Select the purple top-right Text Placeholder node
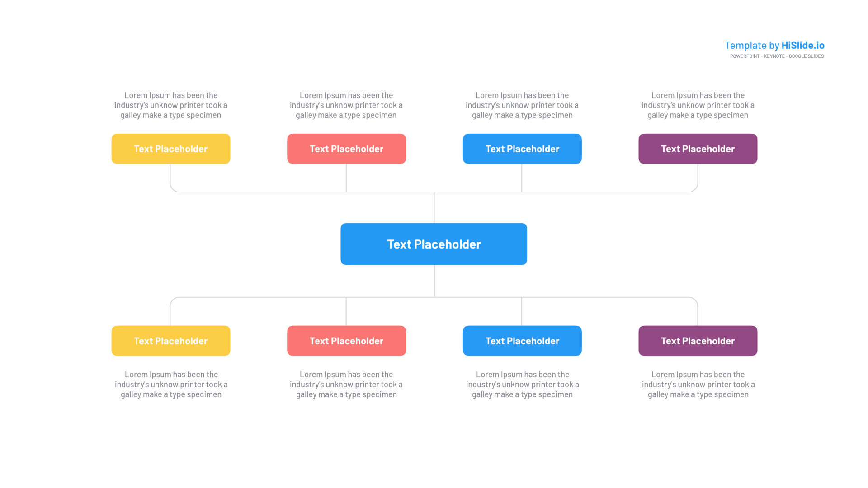Image resolution: width=868 pixels, height=488 pixels. tap(697, 148)
